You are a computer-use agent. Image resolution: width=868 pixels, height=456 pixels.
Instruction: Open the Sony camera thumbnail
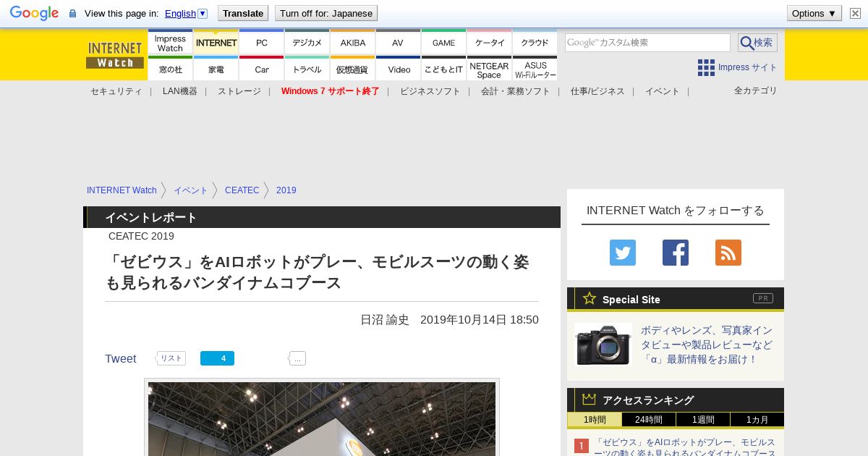coord(603,345)
